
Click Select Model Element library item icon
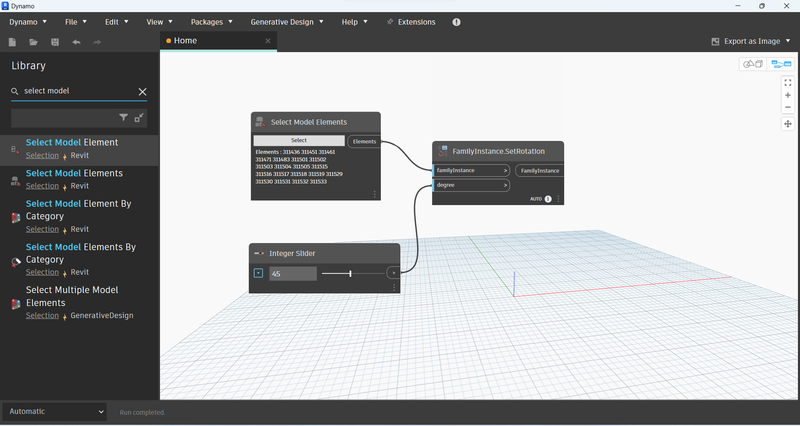click(x=15, y=149)
